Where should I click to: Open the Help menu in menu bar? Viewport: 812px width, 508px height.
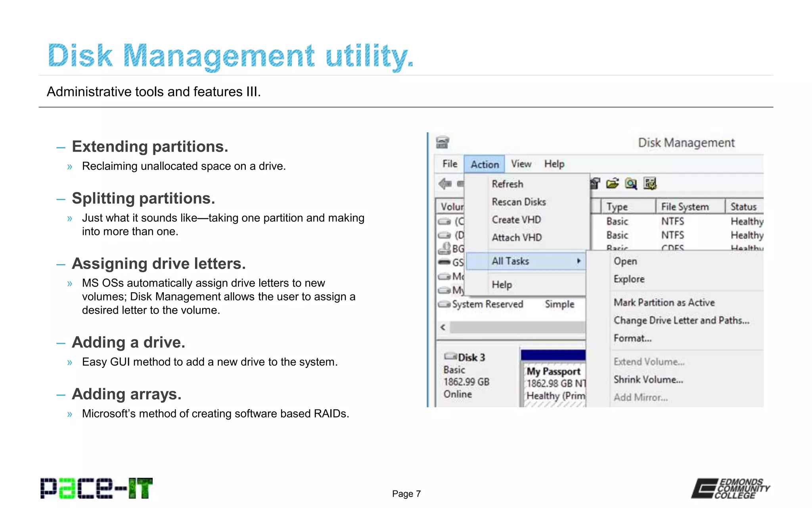coord(554,164)
